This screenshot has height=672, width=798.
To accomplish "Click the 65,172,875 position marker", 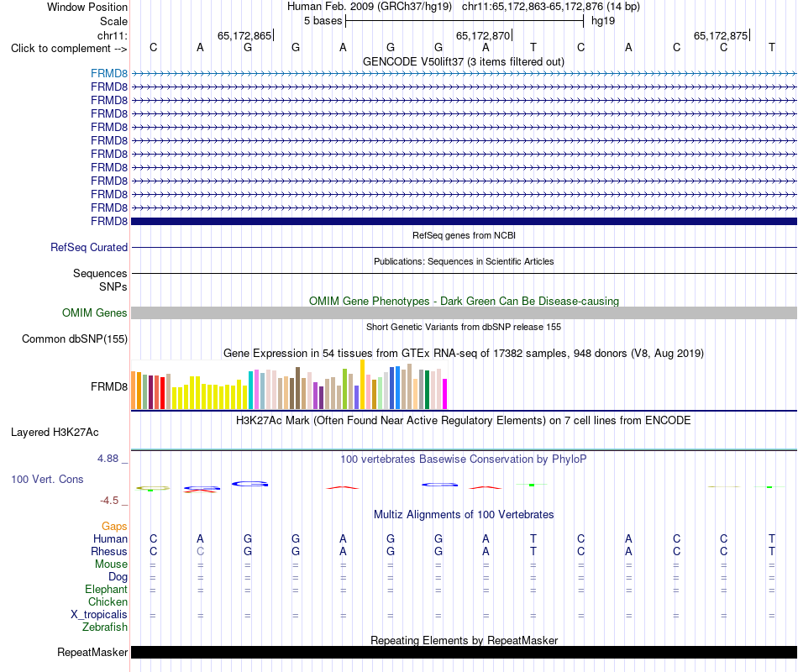I will click(722, 35).
